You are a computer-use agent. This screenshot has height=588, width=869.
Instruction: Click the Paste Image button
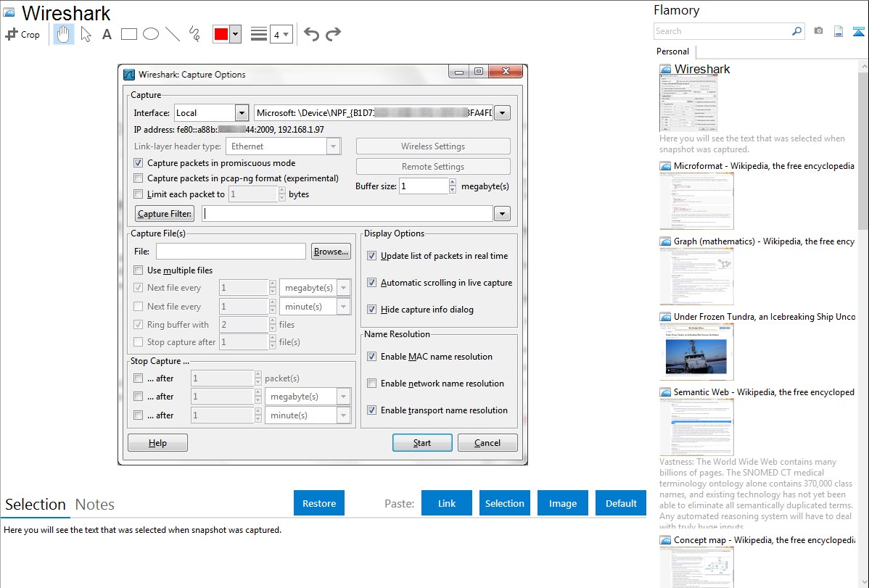click(563, 503)
